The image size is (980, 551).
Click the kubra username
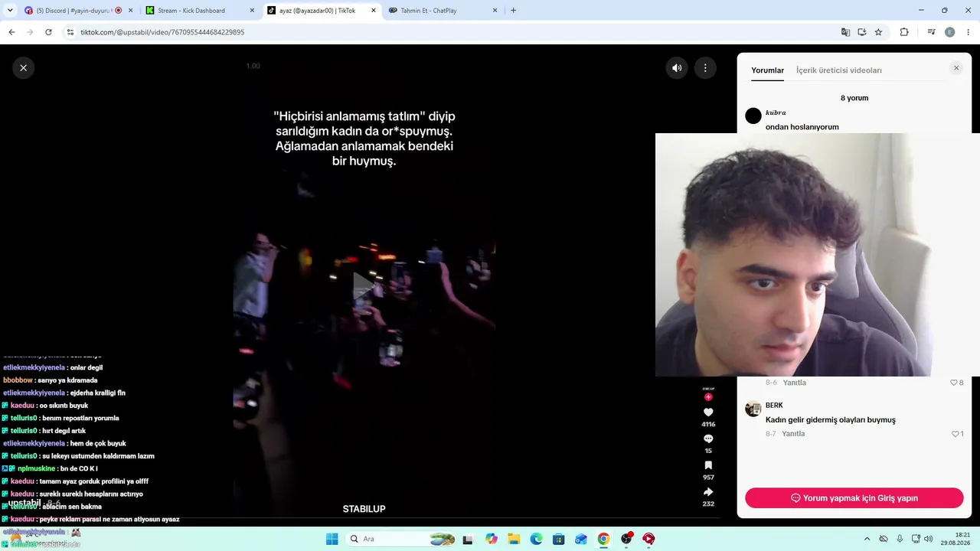coord(776,112)
